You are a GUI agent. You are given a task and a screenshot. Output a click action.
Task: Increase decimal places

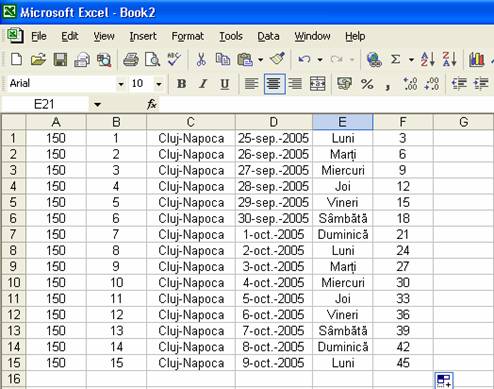click(410, 84)
